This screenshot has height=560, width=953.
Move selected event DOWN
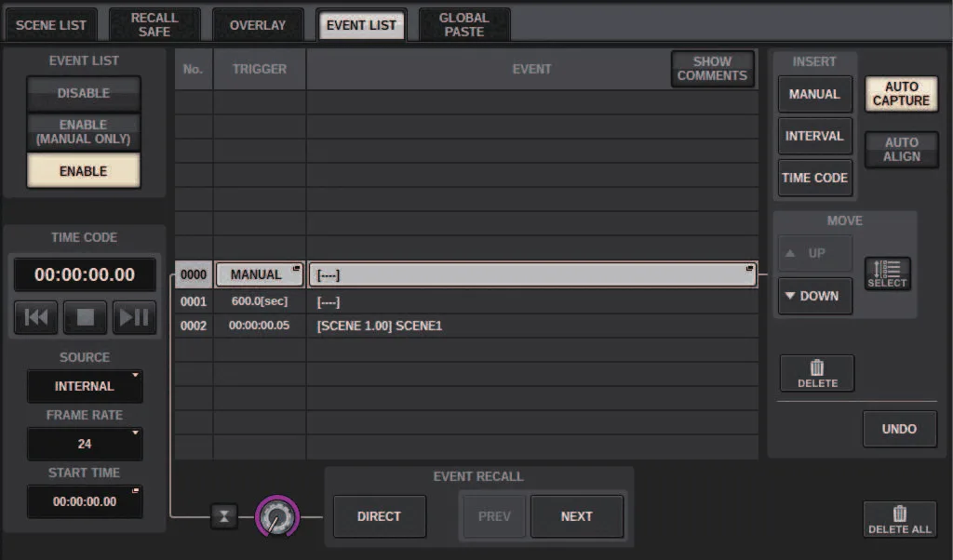tap(815, 296)
